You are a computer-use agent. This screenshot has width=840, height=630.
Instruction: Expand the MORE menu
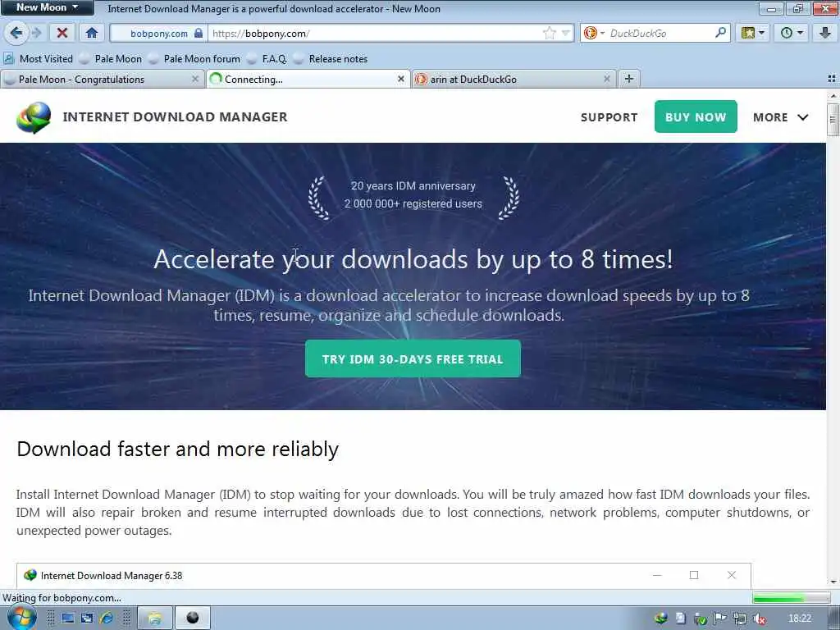coord(781,117)
